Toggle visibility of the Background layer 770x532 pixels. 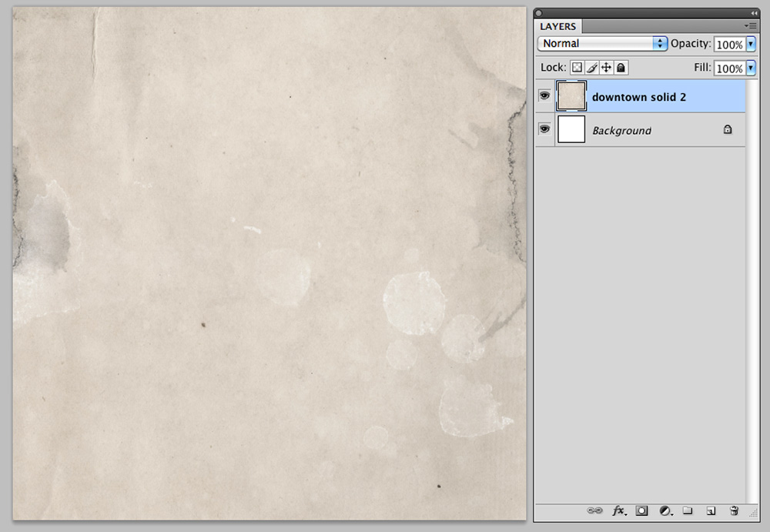[544, 129]
